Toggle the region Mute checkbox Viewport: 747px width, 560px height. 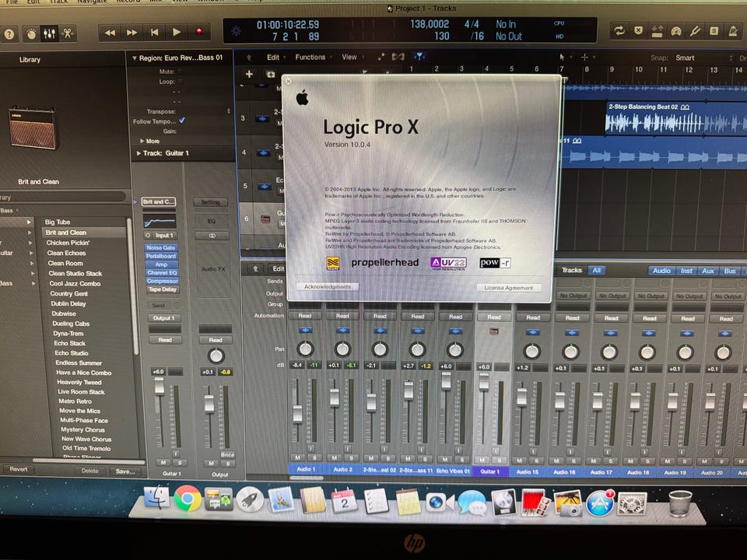click(180, 72)
